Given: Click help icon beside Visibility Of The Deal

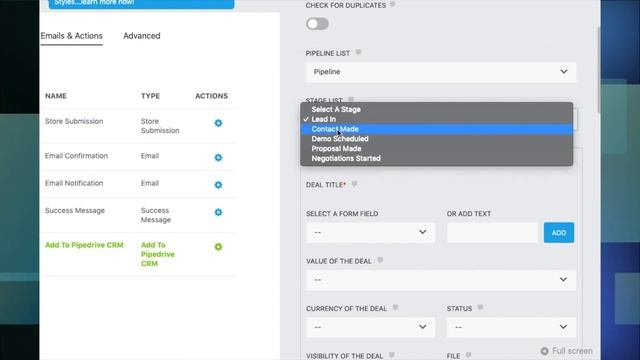Looking at the screenshot, I should [391, 356].
